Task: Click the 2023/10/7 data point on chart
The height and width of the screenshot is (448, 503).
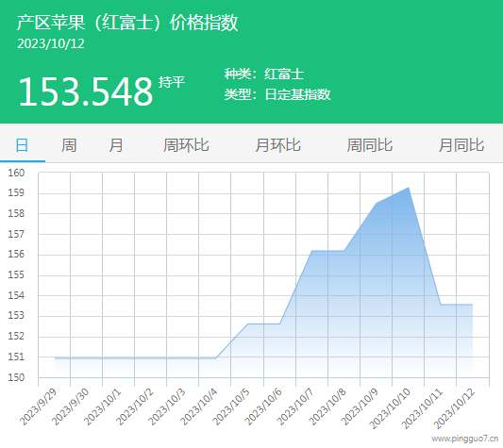Action: [311, 251]
